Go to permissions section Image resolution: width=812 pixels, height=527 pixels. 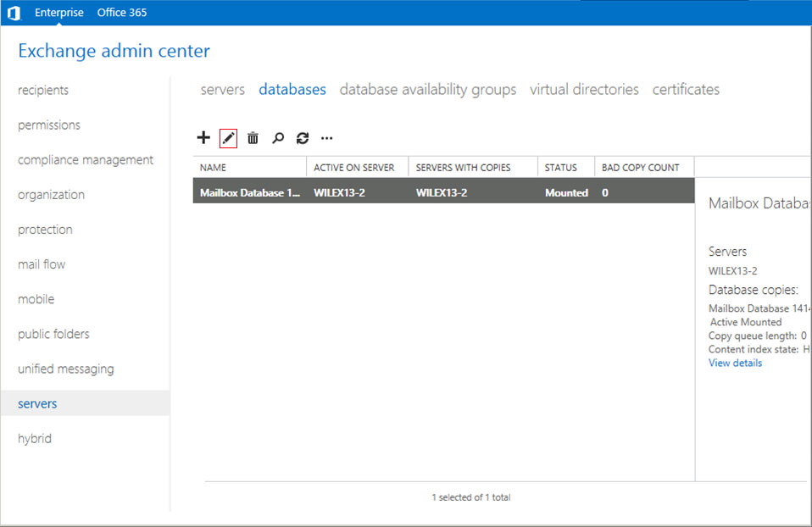49,125
